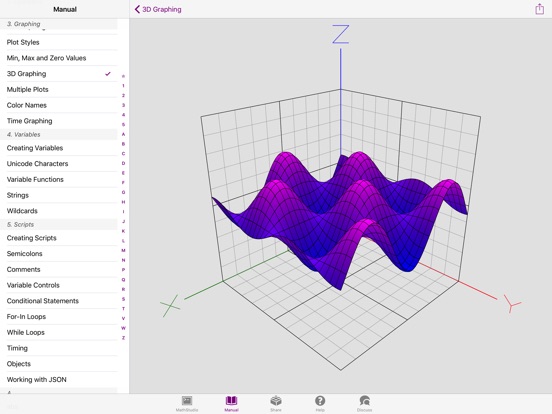Jump to index letter Z in sidebar
This screenshot has height=414, width=552.
pos(123,338)
